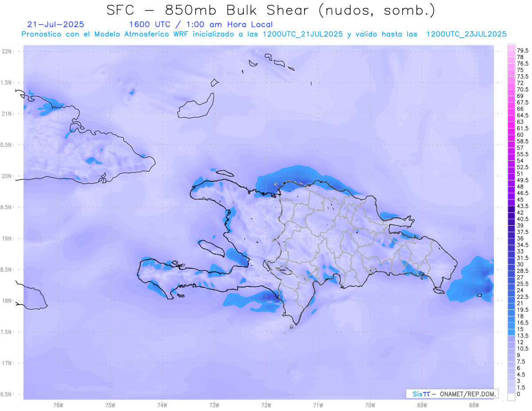Click the "71W" longitude label
Screen dimensions: 532x411
point(318,405)
